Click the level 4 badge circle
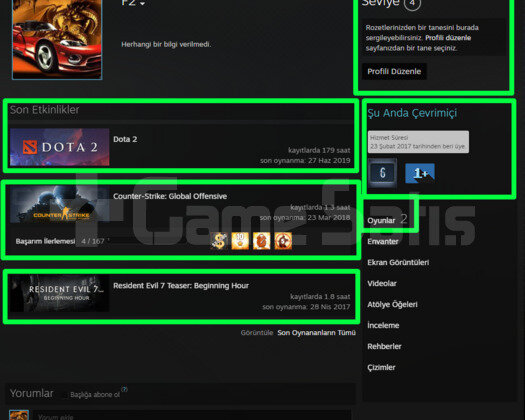The width and height of the screenshot is (525, 420). coord(412,3)
